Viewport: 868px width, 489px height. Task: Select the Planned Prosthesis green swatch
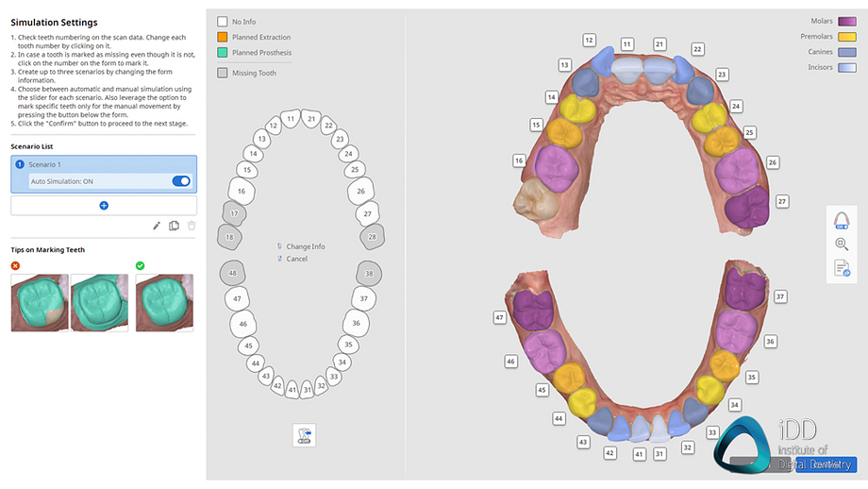pyautogui.click(x=222, y=52)
